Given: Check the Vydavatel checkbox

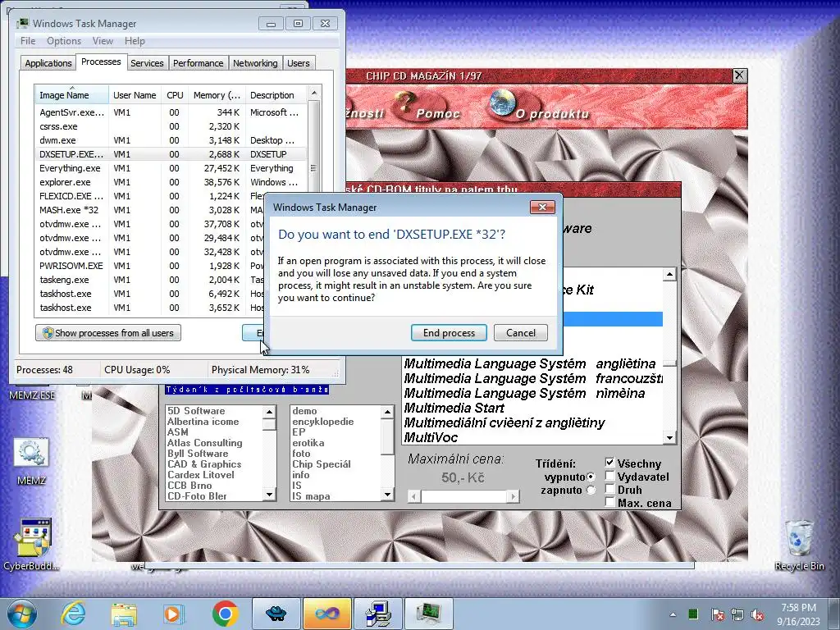Looking at the screenshot, I should point(609,476).
